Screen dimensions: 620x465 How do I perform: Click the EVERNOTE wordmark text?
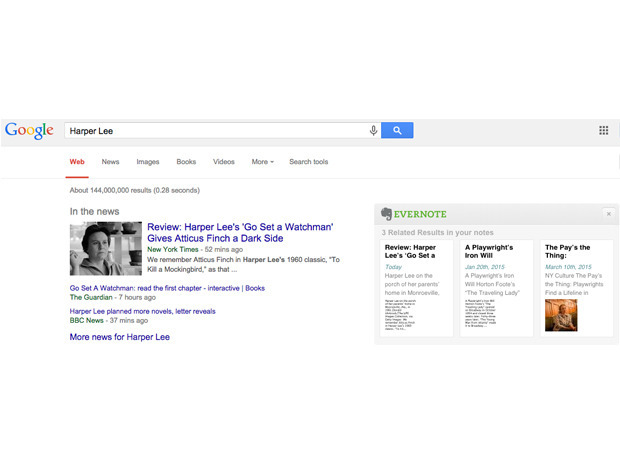(x=420, y=214)
